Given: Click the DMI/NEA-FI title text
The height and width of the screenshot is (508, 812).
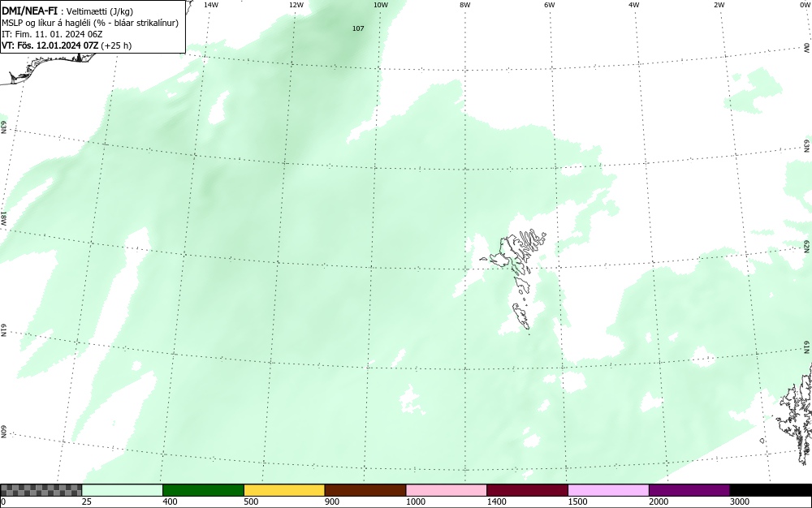Looking at the screenshot, I should (29, 11).
